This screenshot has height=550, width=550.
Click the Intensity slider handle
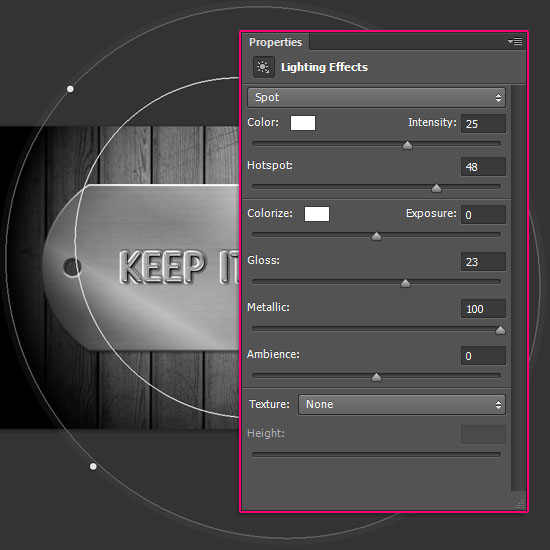(407, 145)
